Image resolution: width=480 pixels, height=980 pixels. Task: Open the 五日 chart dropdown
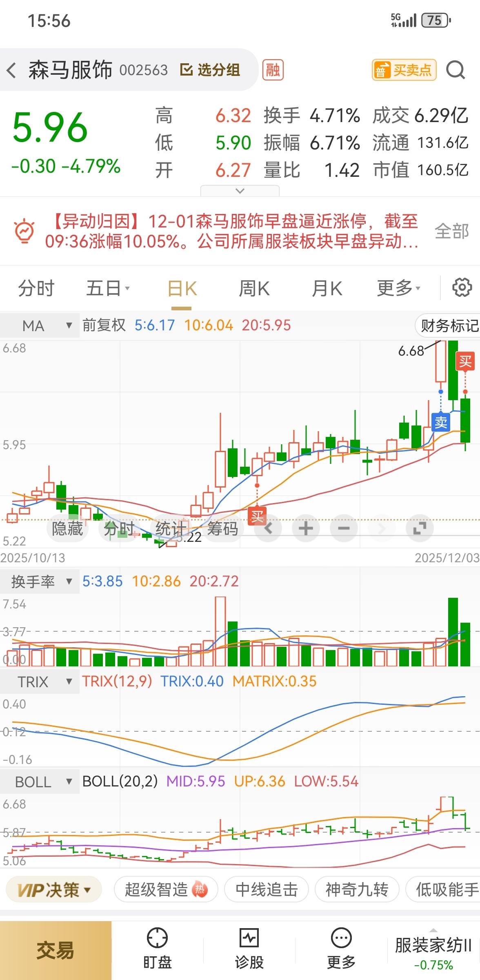tap(108, 288)
